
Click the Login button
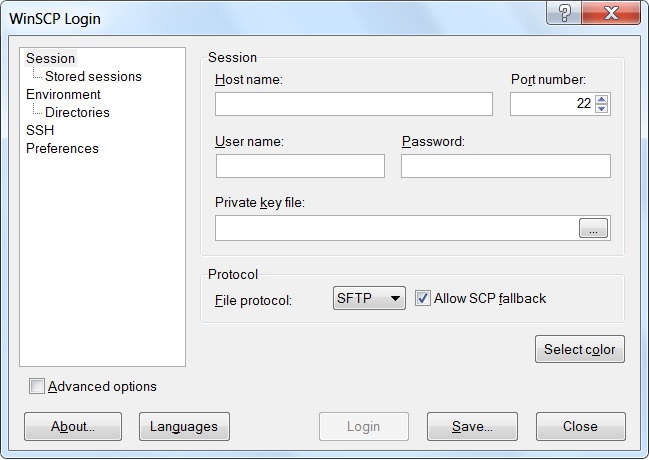point(364,426)
